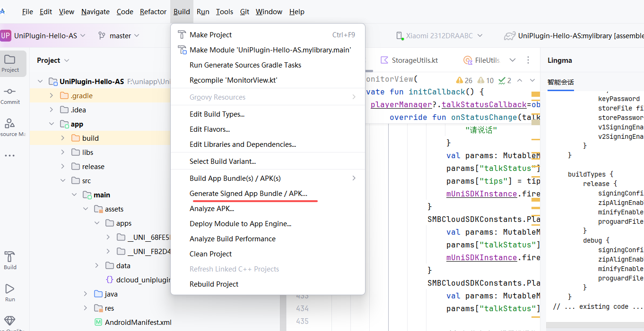Click Rebuild Project menu entry
Viewport: 644px width, 331px height.
tap(214, 284)
